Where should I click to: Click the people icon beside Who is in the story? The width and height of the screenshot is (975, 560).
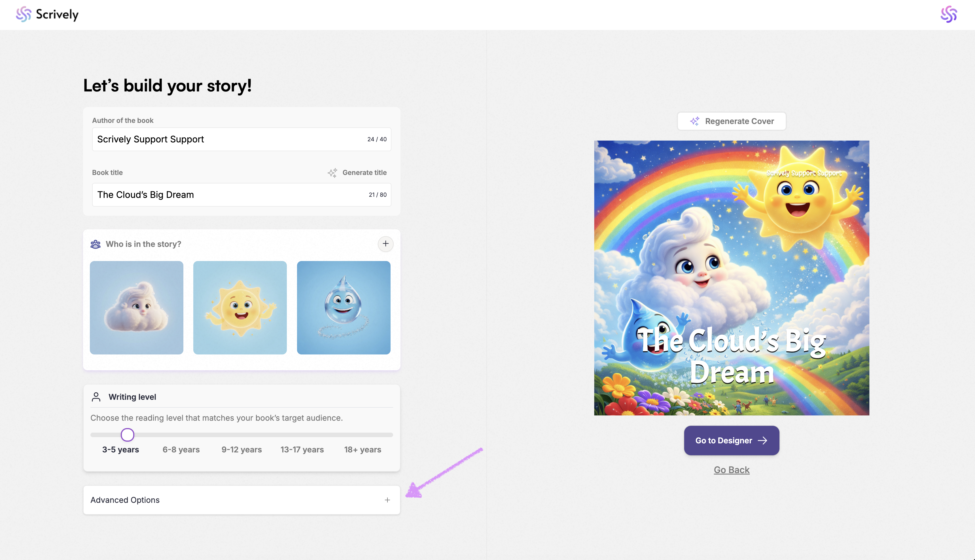click(x=96, y=244)
